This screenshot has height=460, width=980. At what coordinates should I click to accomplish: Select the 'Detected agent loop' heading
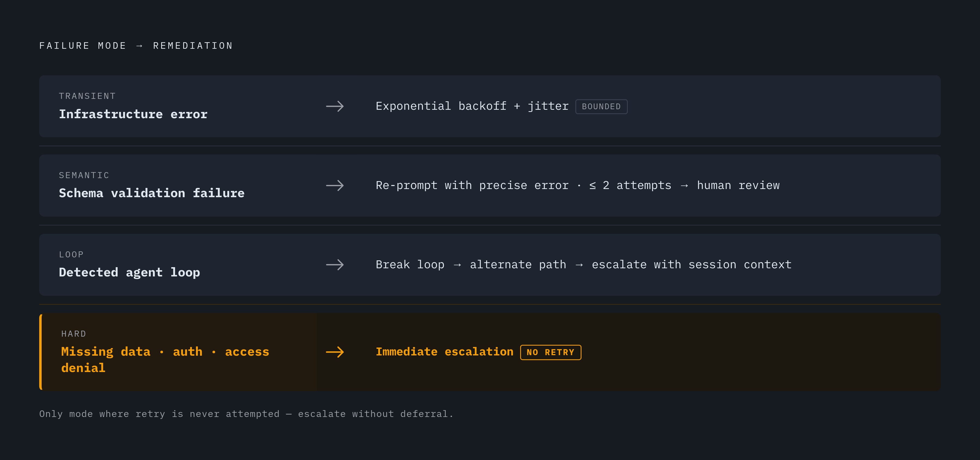(129, 272)
